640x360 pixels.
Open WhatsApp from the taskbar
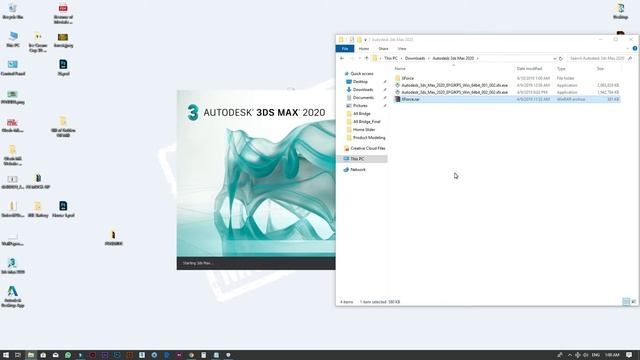click(x=68, y=355)
